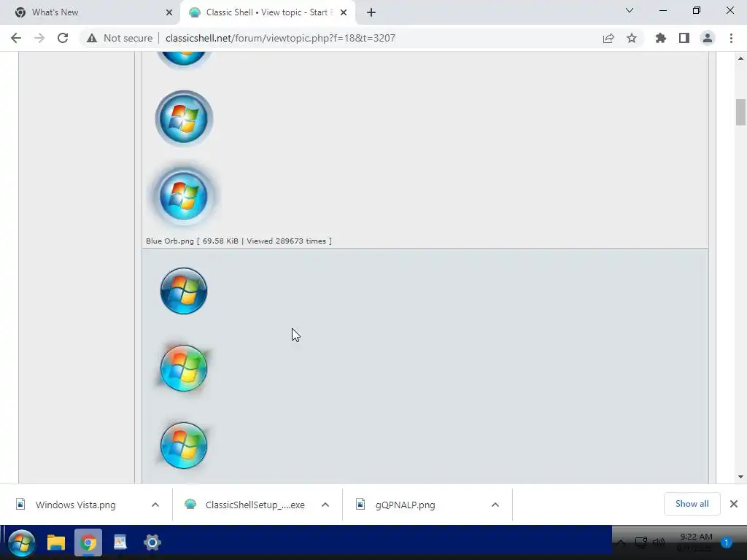Open a new browser tab
The width and height of the screenshot is (747, 560).
click(x=371, y=12)
